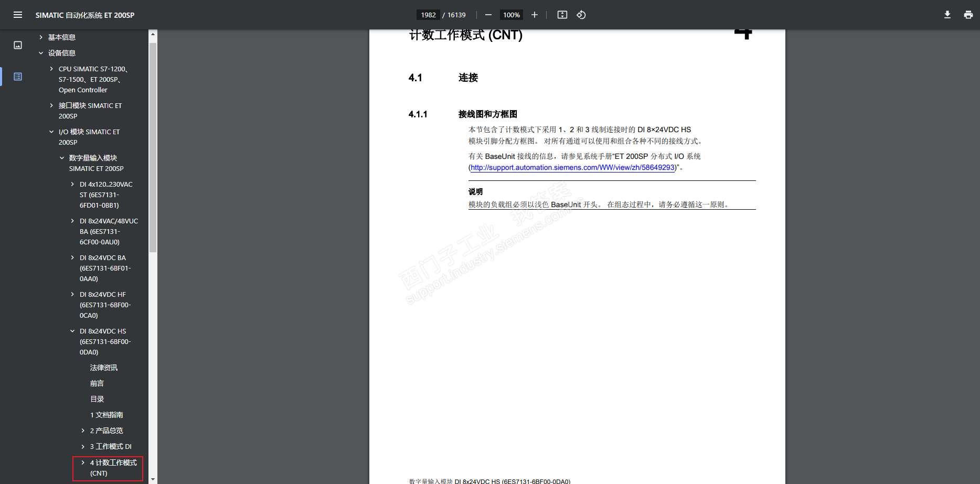Show the page thumbnails panel

[x=18, y=45]
